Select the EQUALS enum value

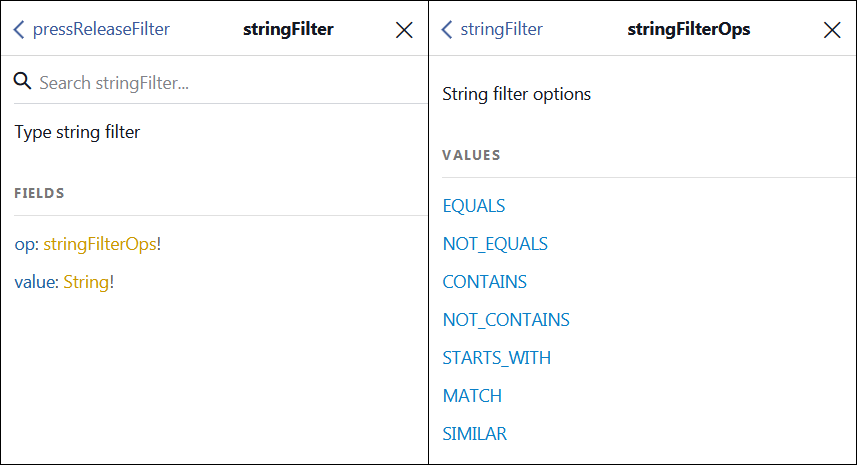point(474,206)
